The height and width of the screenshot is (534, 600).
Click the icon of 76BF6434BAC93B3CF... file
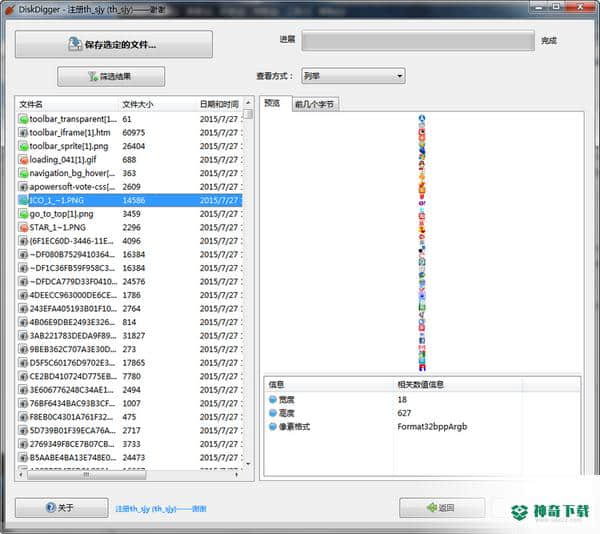[x=23, y=404]
